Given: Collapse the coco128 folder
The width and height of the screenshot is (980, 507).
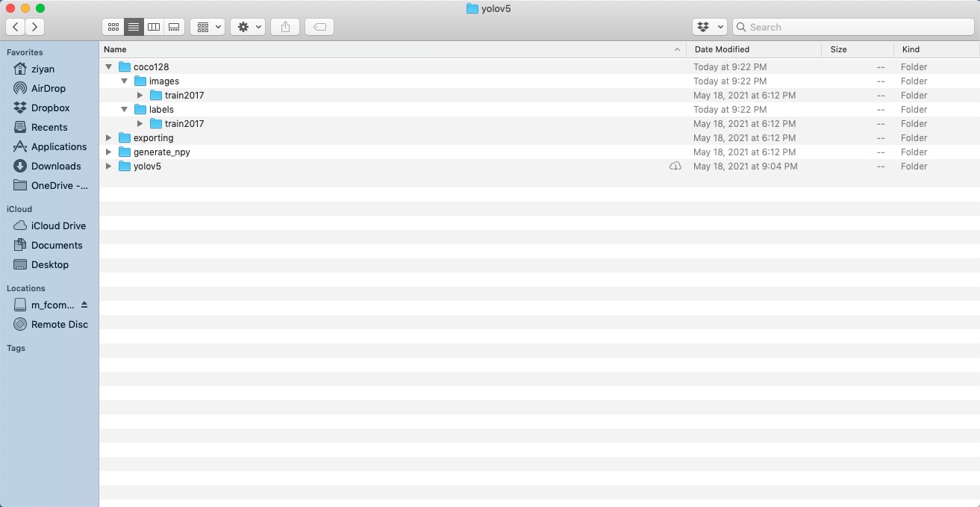Looking at the screenshot, I should pos(109,67).
